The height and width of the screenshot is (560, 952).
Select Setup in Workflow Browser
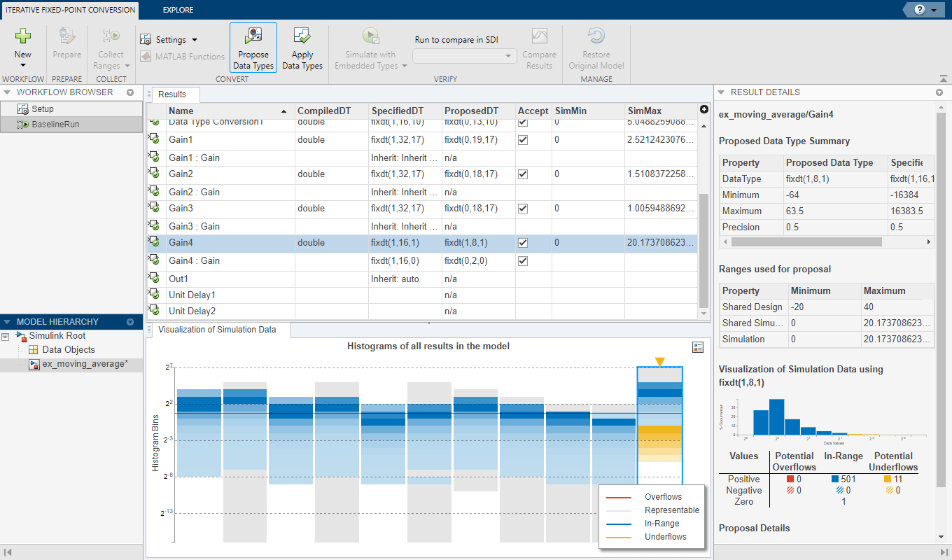(42, 109)
